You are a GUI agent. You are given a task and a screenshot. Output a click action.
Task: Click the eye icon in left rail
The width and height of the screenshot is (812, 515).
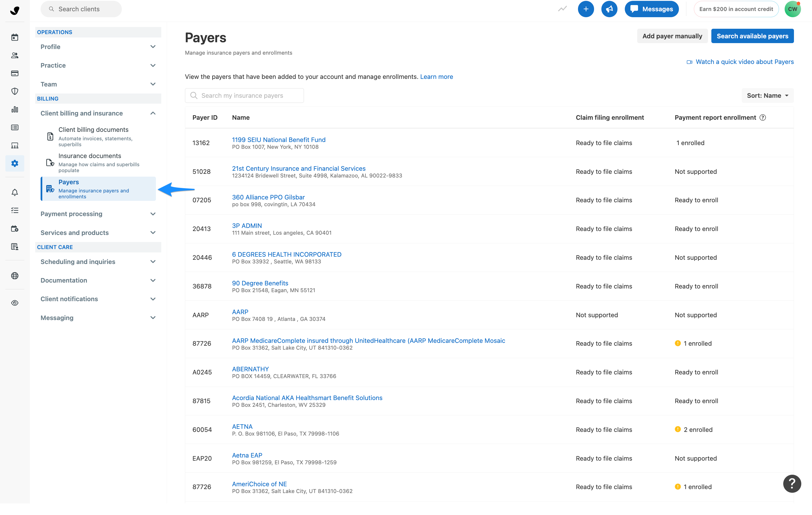tap(15, 303)
